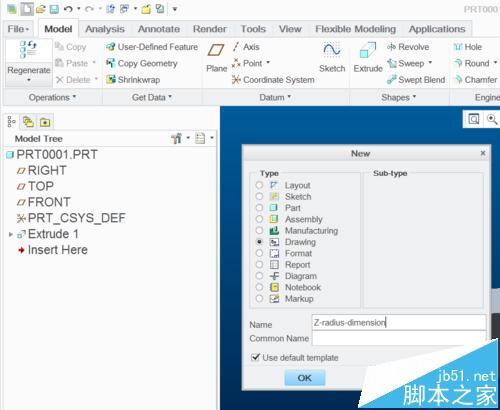Open Model Tree settings tool icon
The width and height of the screenshot is (500, 410).
click(177, 138)
